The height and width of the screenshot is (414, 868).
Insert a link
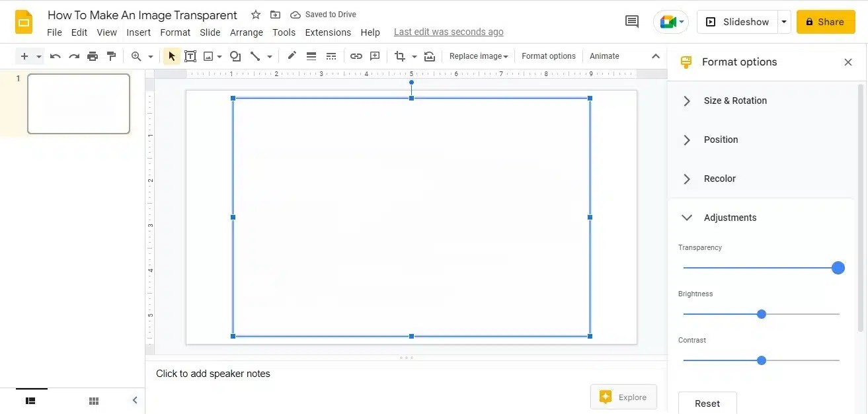click(356, 56)
